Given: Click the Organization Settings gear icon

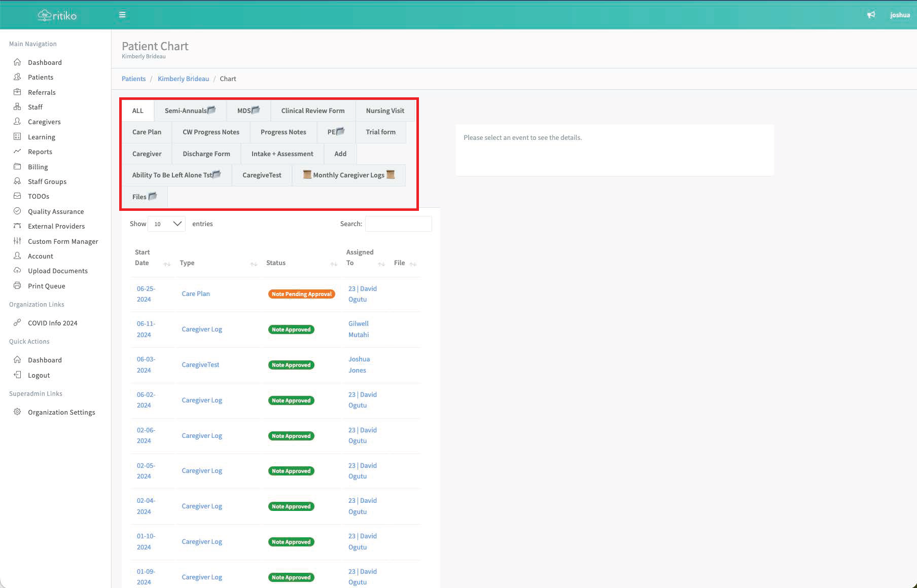Looking at the screenshot, I should (x=17, y=412).
